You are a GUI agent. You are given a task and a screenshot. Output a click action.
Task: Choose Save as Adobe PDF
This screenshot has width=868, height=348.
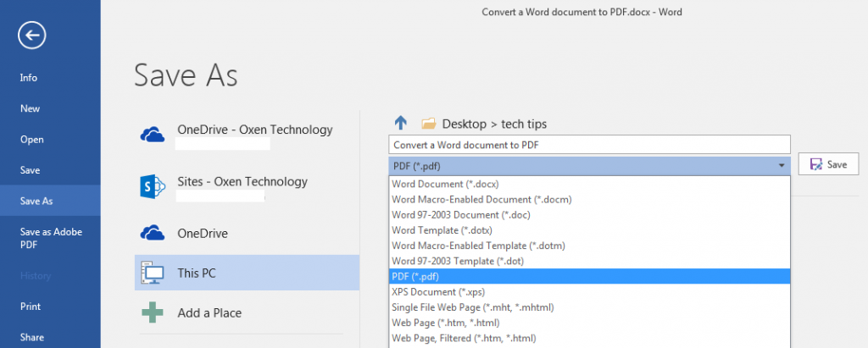click(50, 239)
